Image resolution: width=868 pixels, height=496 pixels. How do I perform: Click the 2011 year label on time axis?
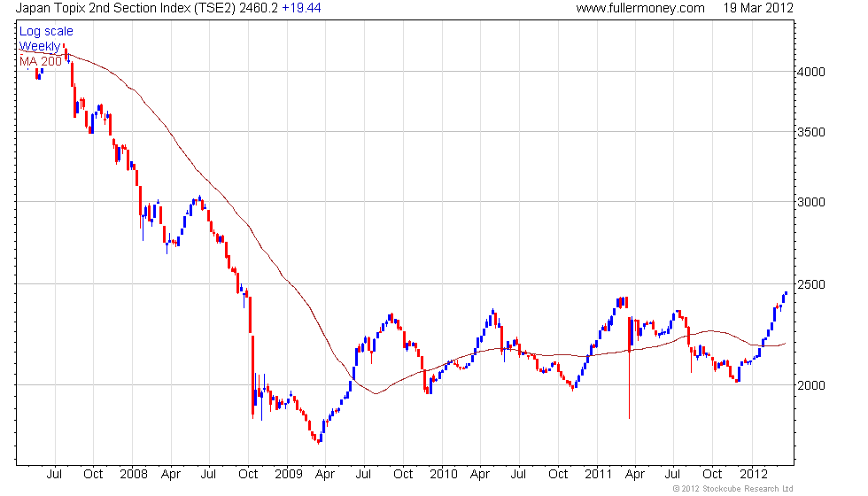point(599,475)
